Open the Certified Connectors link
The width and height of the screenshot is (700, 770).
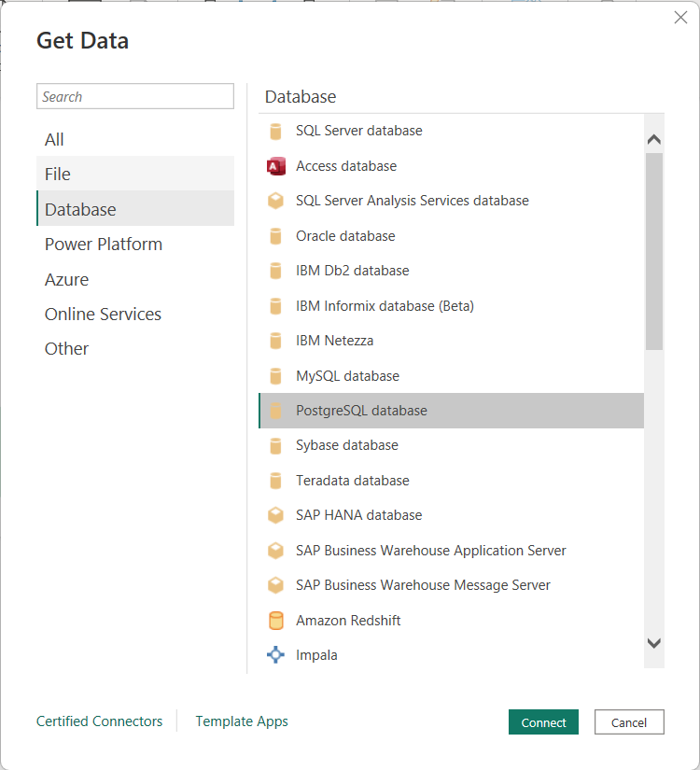pos(99,721)
